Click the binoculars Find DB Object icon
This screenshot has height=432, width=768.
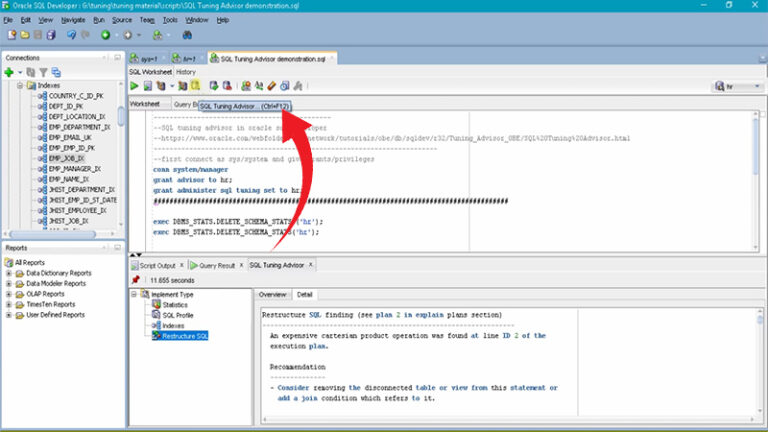[x=187, y=35]
